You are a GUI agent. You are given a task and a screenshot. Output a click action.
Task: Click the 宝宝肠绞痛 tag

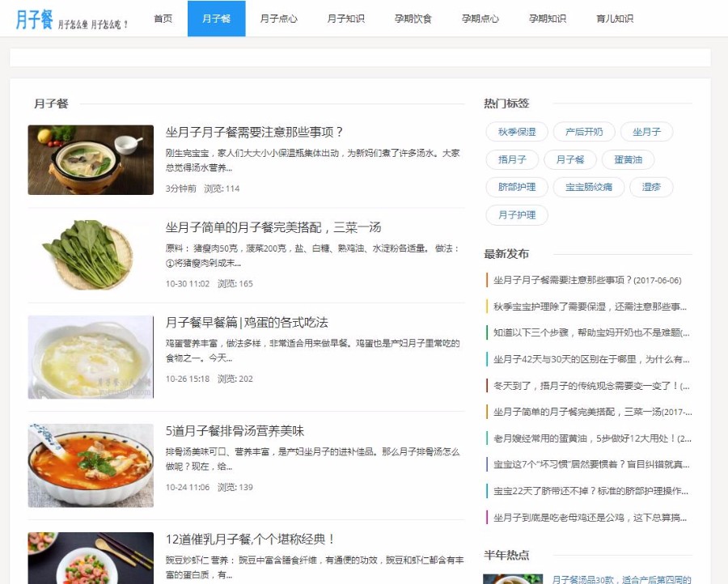(x=589, y=187)
